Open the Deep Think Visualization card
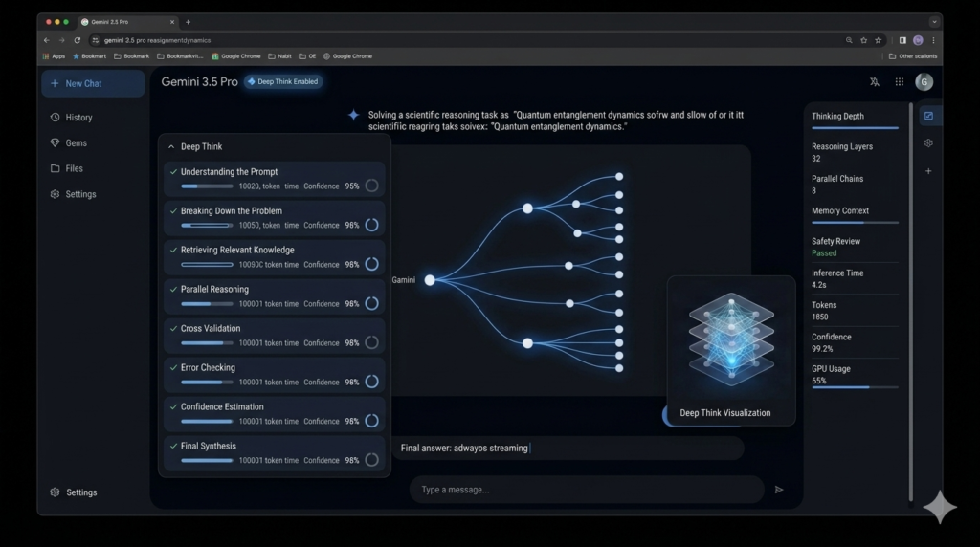This screenshot has width=980, height=547. point(731,352)
